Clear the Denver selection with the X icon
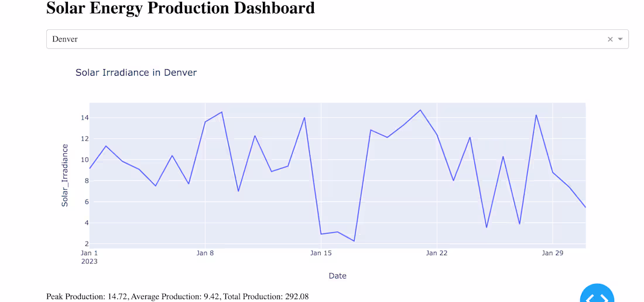 (x=610, y=39)
